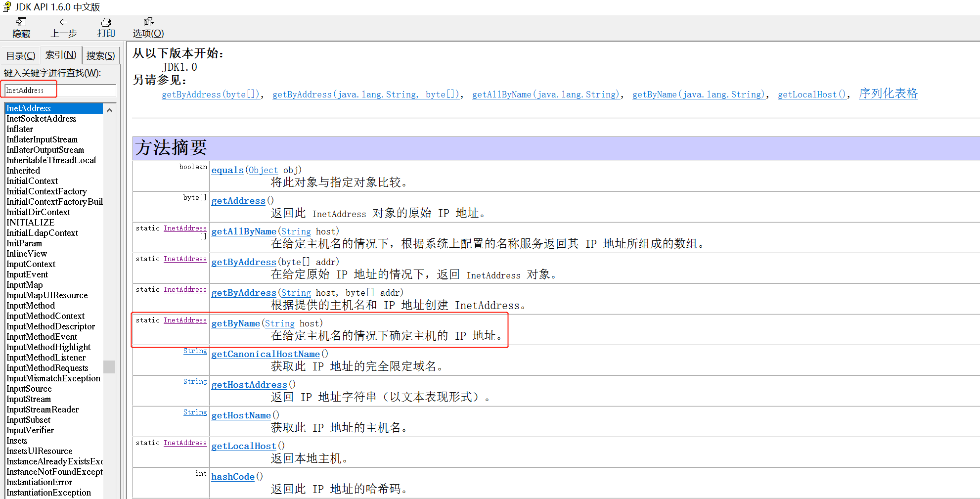980x499 pixels.
Task: Click String return type of getHostName row
Action: tap(195, 412)
